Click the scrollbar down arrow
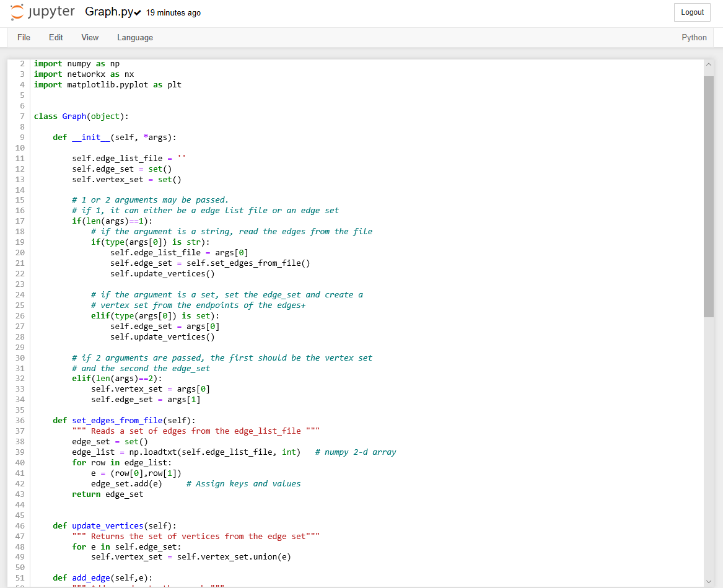723x588 pixels. [709, 582]
